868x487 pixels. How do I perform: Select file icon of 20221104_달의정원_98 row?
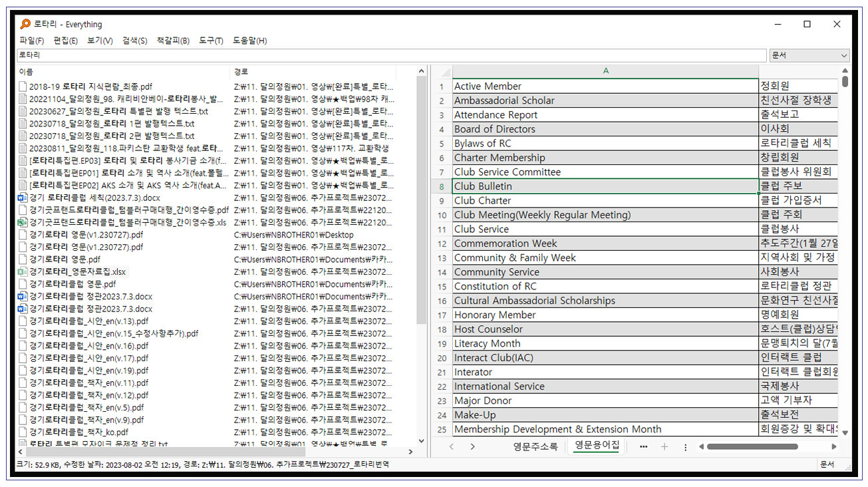pyautogui.click(x=23, y=98)
